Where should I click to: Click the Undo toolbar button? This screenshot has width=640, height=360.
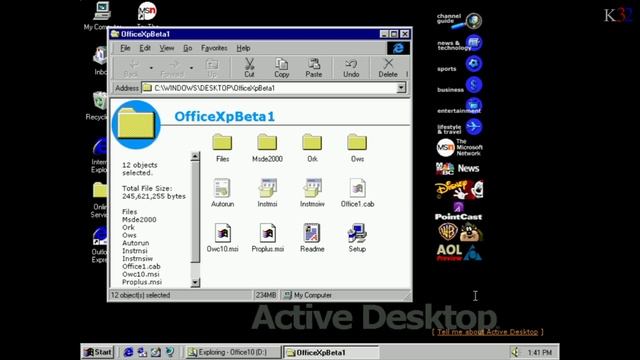[x=351, y=68]
